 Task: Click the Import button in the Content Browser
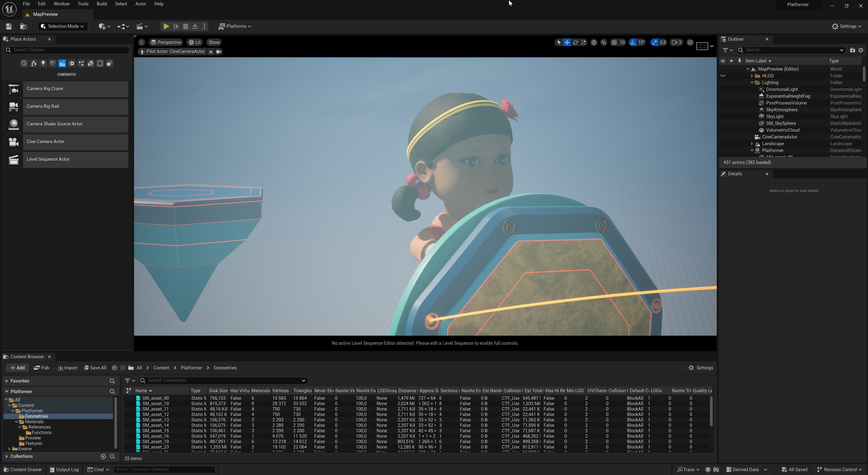coord(68,368)
